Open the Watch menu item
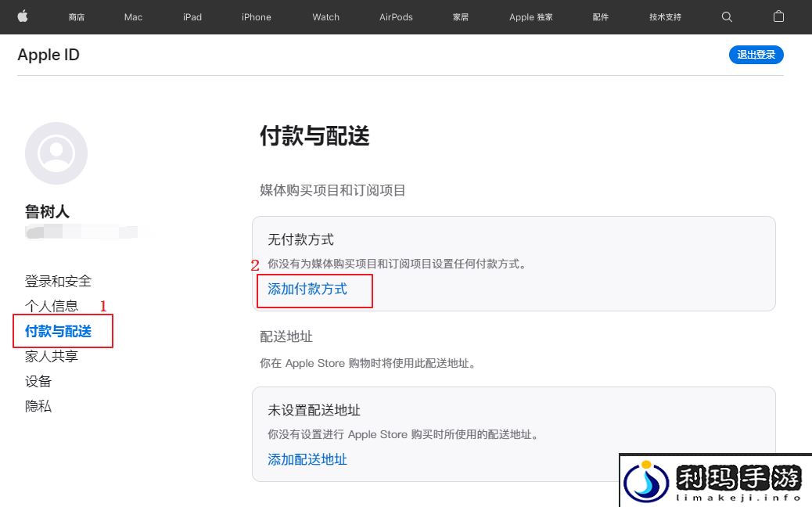The image size is (812, 507). [x=325, y=17]
